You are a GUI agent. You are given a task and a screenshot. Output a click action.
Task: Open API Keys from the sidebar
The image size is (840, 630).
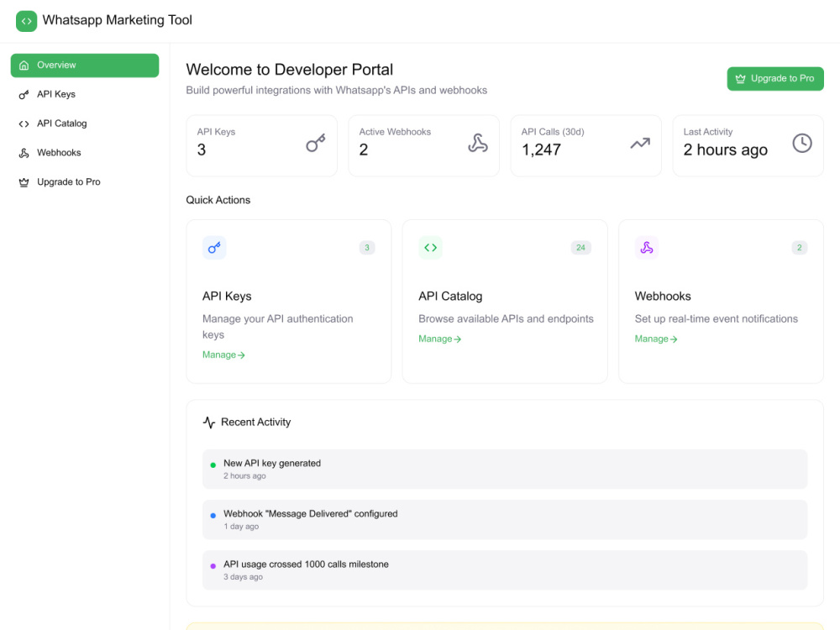85,95
